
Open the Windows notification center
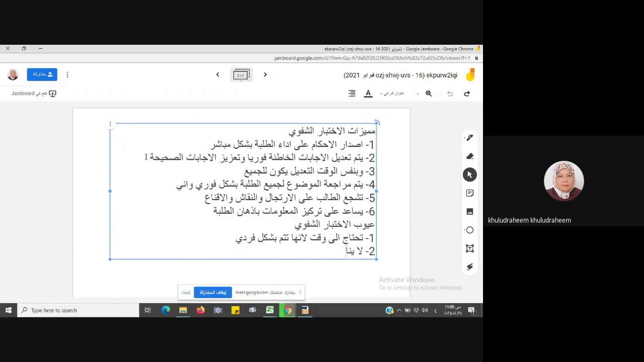tap(471, 310)
